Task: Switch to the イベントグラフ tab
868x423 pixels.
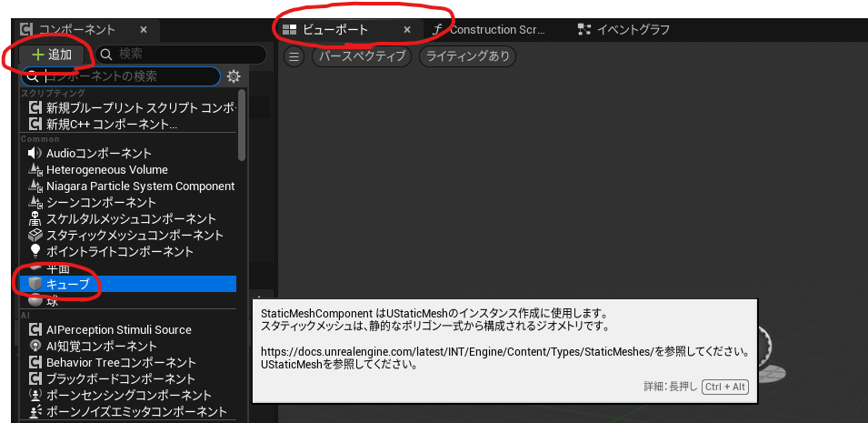Action: 624,30
